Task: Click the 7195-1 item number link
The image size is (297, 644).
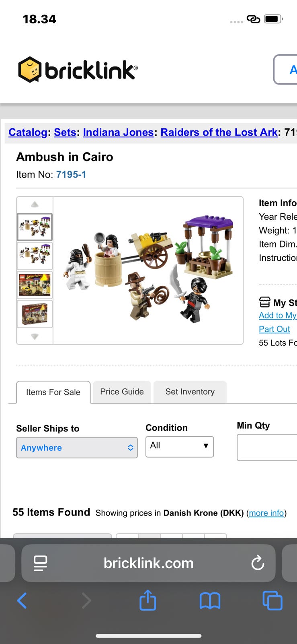Action: coord(71,174)
